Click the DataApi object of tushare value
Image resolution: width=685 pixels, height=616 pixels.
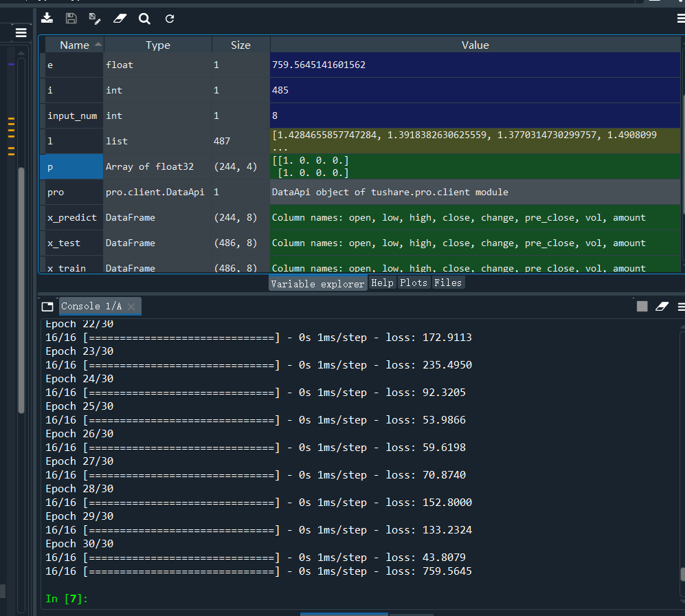click(475, 192)
